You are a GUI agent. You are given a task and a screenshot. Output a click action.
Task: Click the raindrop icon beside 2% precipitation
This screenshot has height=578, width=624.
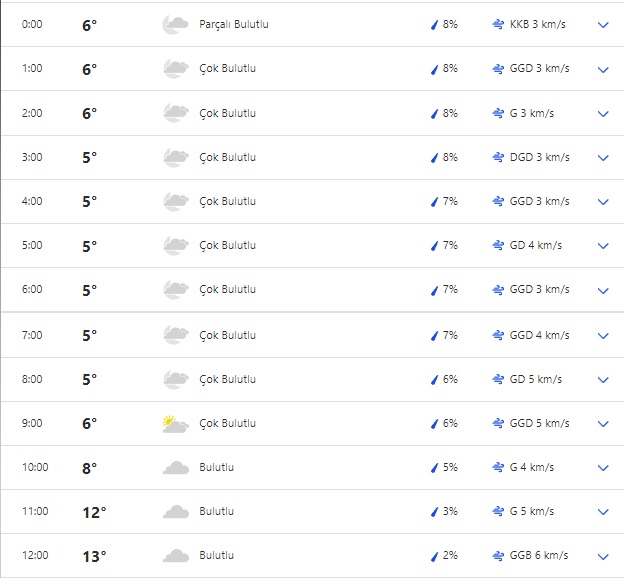point(434,556)
